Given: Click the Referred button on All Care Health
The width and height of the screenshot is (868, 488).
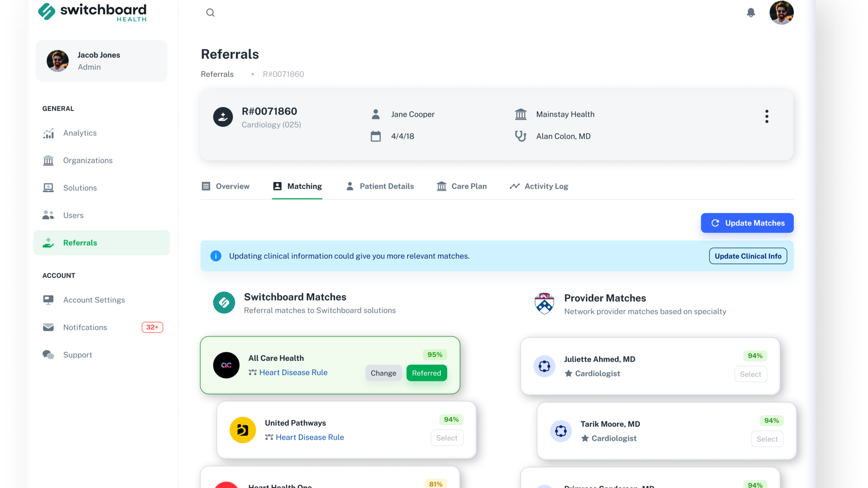Looking at the screenshot, I should point(427,373).
